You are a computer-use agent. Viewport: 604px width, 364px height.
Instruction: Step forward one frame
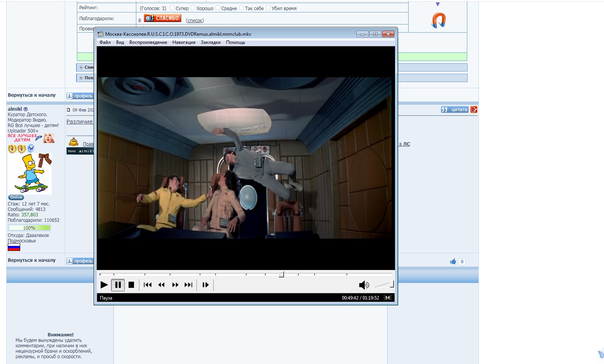(205, 285)
